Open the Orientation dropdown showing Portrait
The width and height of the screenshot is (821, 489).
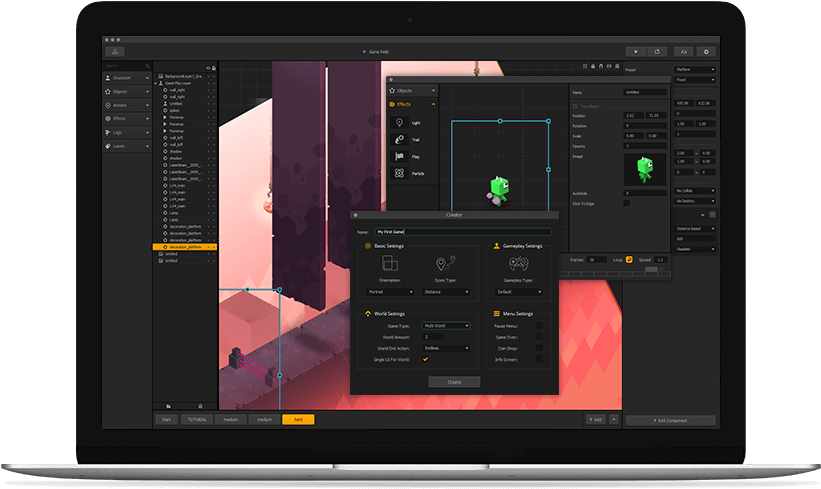pyautogui.click(x=389, y=292)
